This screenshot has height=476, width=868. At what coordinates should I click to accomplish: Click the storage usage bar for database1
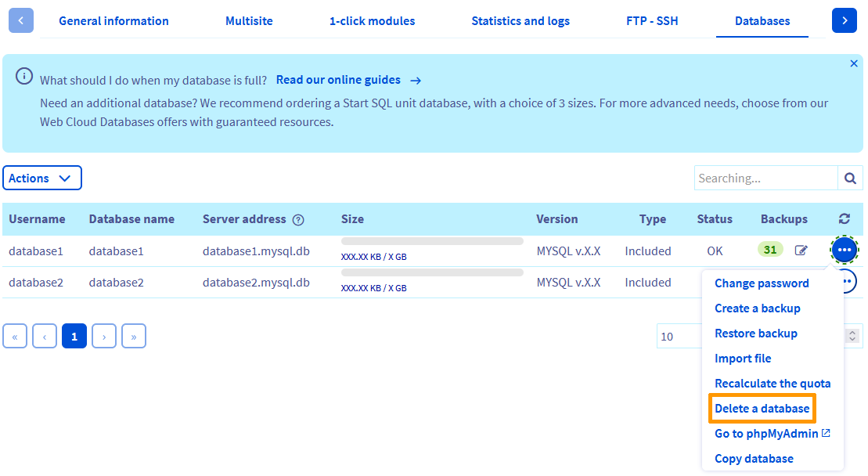433,240
